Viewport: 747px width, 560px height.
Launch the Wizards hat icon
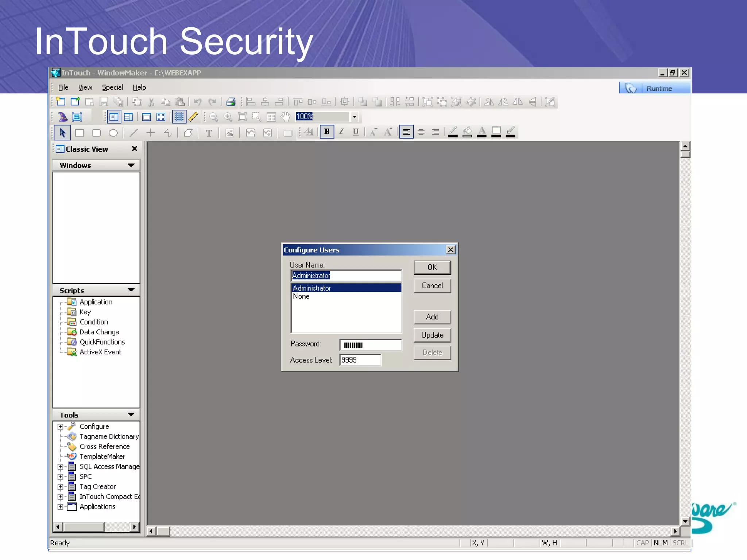point(63,117)
